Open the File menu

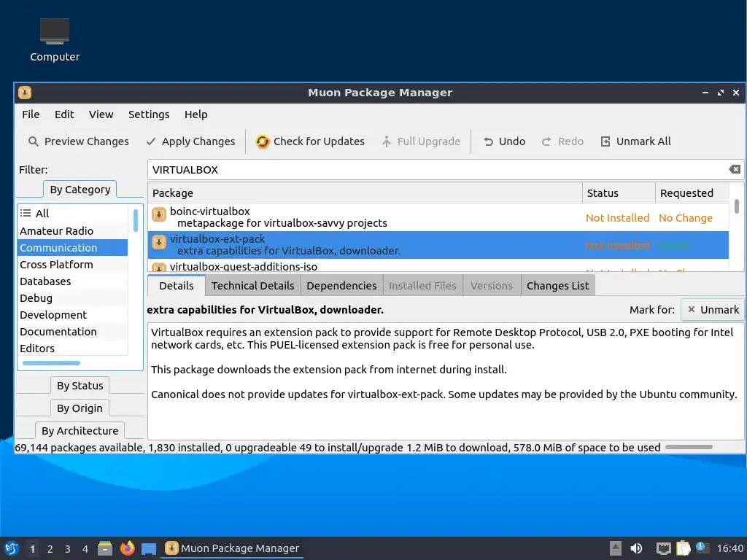click(31, 114)
